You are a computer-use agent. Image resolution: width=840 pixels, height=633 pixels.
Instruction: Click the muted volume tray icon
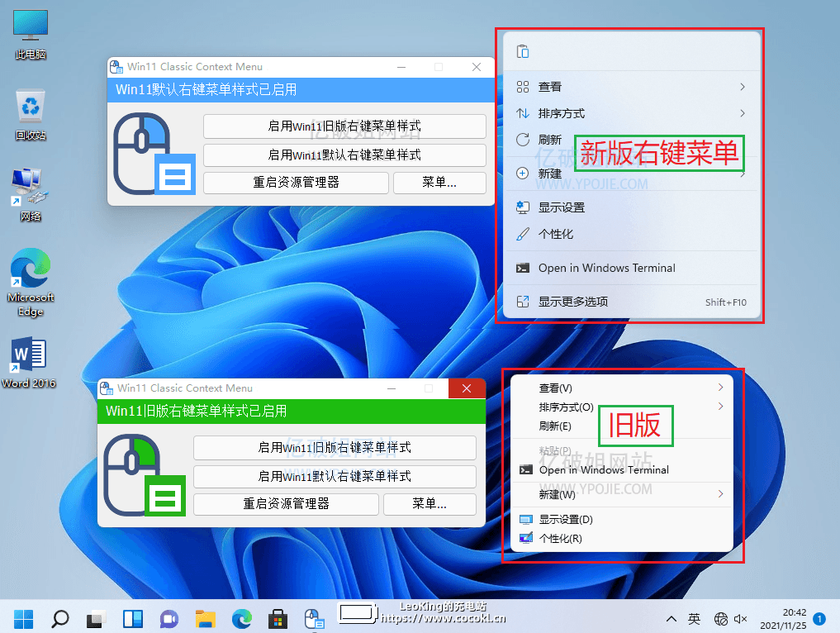740,619
